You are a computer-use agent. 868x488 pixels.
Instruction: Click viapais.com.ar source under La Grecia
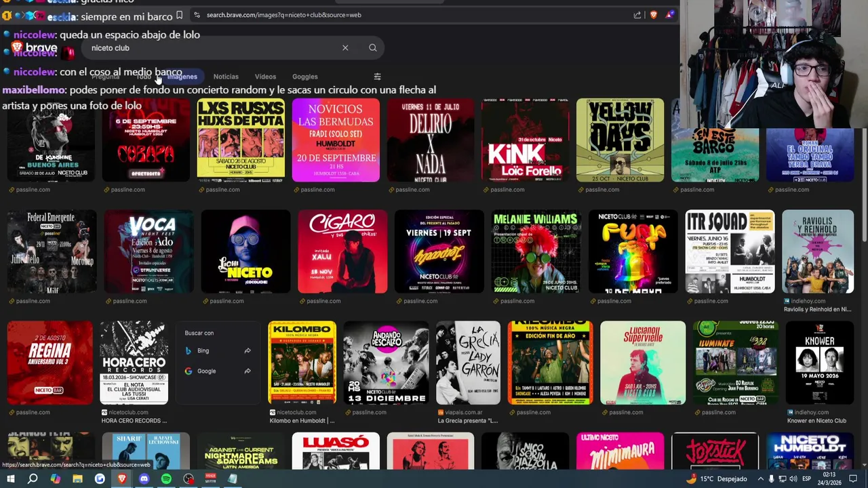[x=464, y=412]
